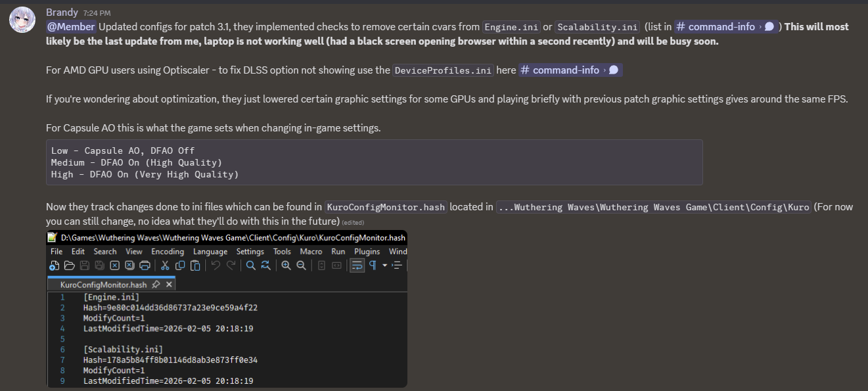Click the @Member mention
868x391 pixels.
pyautogui.click(x=71, y=27)
